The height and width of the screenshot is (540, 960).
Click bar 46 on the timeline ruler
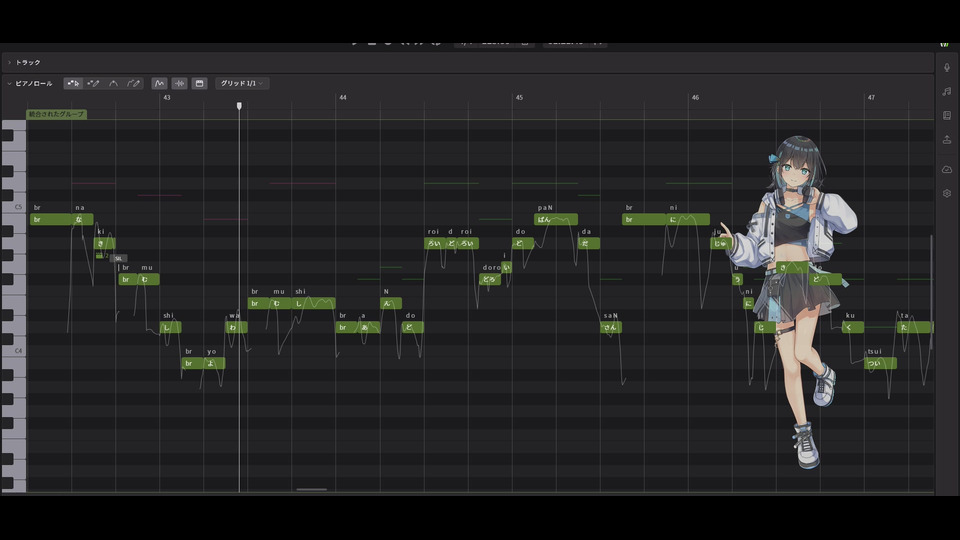pyautogui.click(x=696, y=97)
